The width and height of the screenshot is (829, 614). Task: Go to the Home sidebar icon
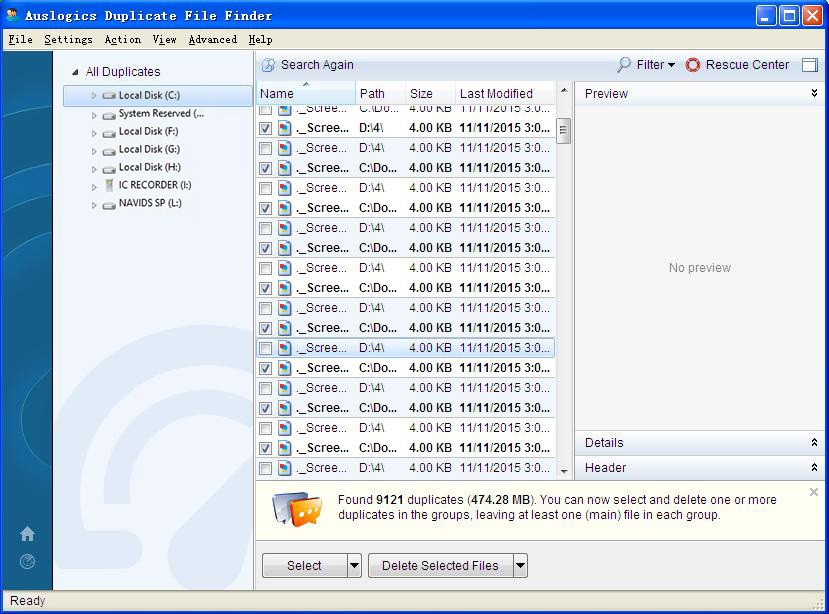click(x=27, y=534)
